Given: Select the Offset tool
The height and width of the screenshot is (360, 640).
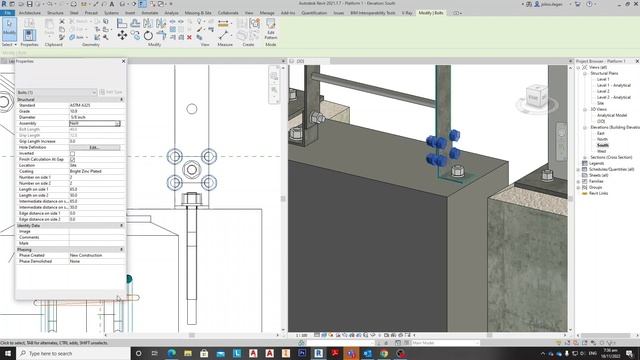Looking at the screenshot, I should pyautogui.click(x=135, y=23).
